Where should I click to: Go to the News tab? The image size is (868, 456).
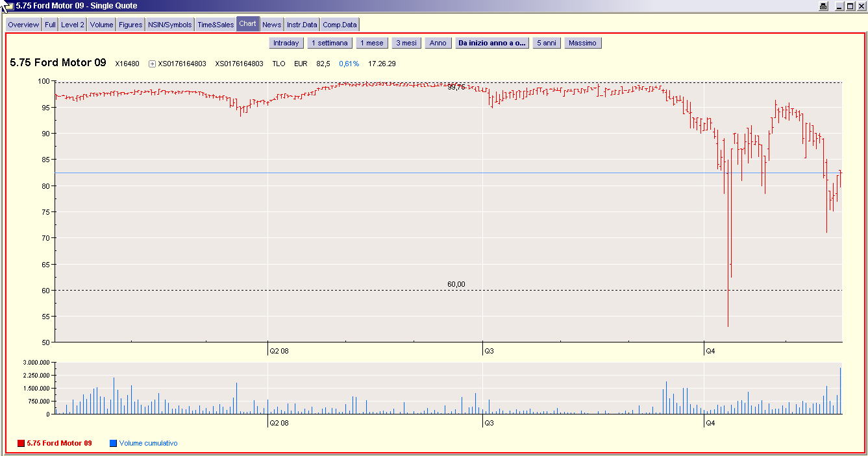(x=271, y=25)
